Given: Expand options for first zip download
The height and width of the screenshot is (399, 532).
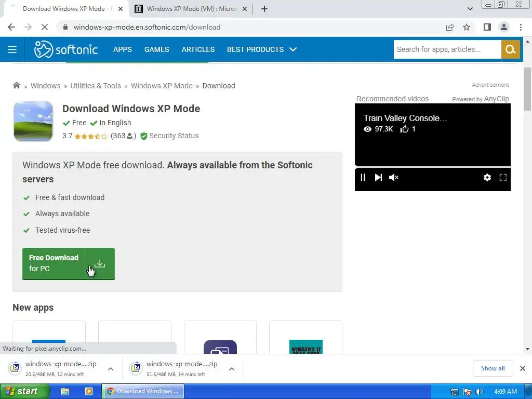Looking at the screenshot, I should click(111, 369).
